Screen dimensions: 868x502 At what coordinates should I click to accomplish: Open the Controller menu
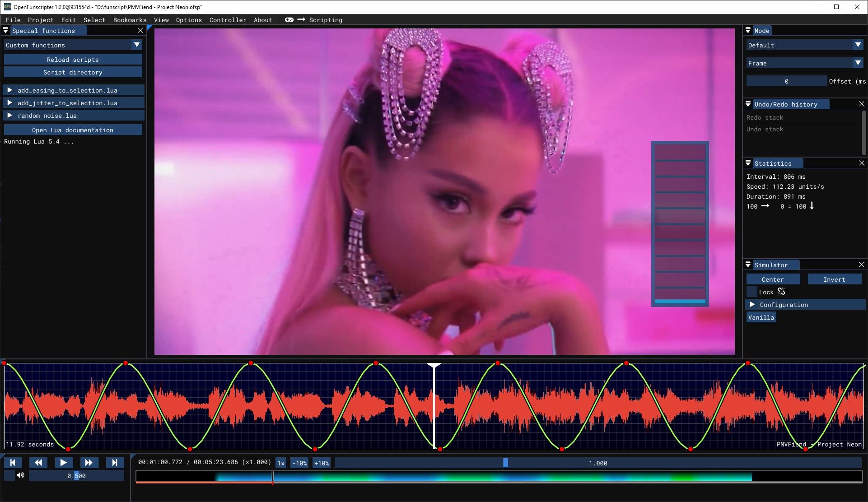tap(228, 20)
